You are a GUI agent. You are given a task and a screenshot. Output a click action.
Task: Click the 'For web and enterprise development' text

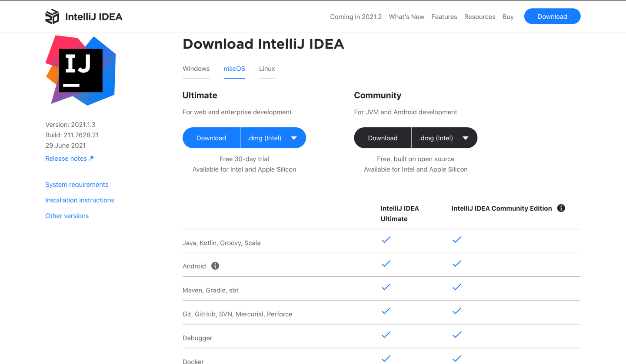tap(237, 112)
